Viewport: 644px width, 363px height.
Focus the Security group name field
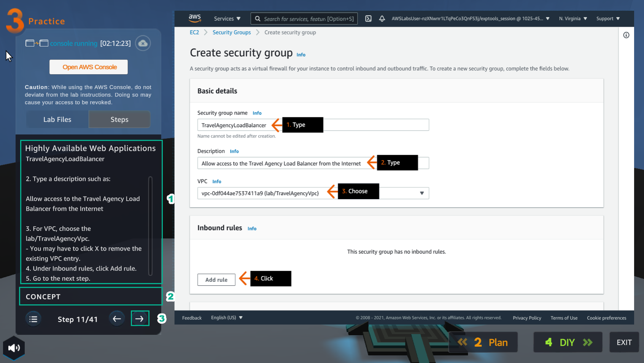313,125
